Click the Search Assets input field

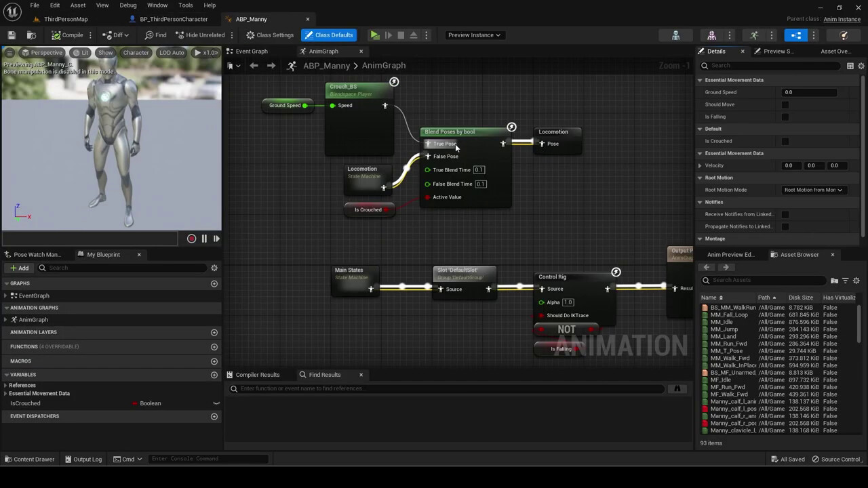tap(753, 281)
